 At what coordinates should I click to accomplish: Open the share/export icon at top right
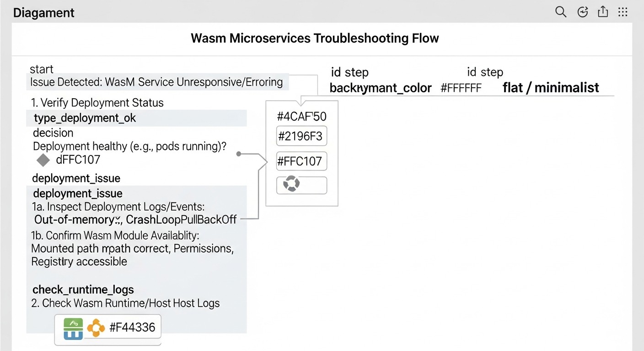click(602, 12)
